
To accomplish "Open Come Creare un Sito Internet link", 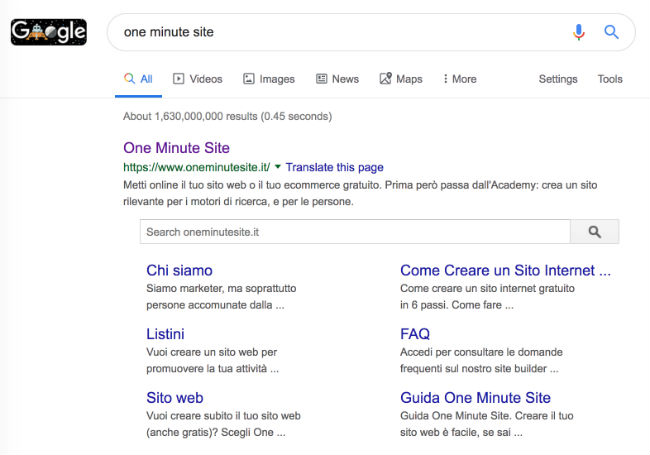I will click(x=505, y=270).
